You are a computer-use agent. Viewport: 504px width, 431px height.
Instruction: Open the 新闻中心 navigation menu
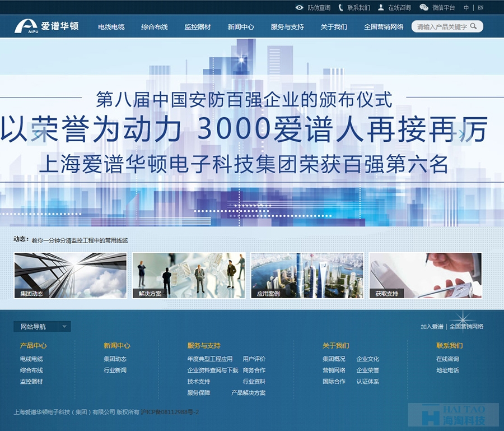coord(241,27)
